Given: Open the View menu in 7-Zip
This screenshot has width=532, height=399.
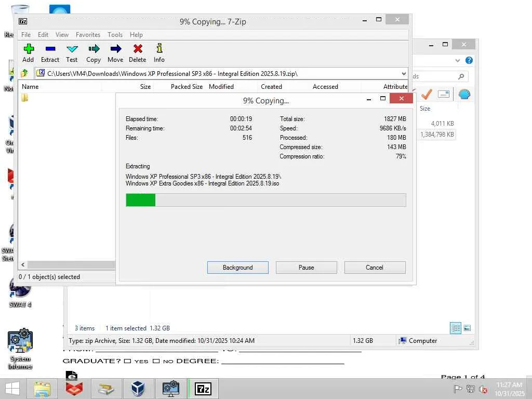Looking at the screenshot, I should point(62,35).
